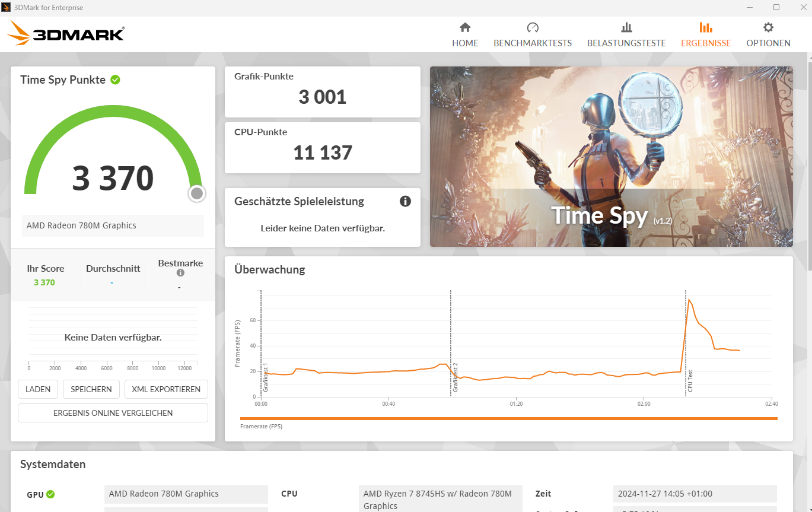The height and width of the screenshot is (512, 812).
Task: Click the Grafik-Punkte value 3 001
Action: coord(323,97)
